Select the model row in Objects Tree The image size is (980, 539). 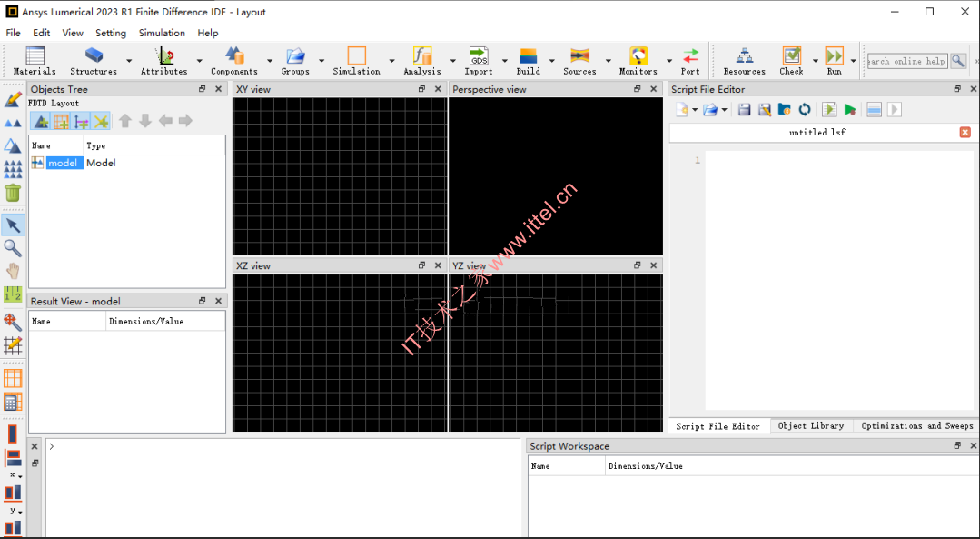click(x=127, y=164)
